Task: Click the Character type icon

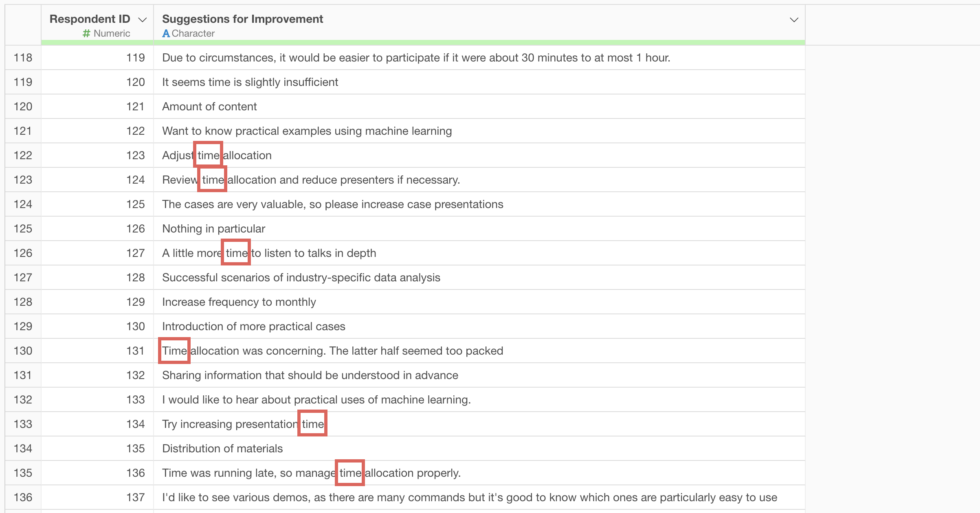Action: click(x=166, y=33)
